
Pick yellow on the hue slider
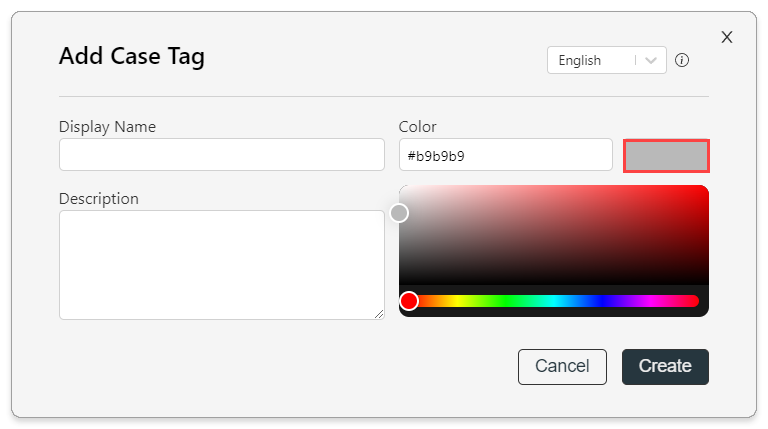point(457,301)
